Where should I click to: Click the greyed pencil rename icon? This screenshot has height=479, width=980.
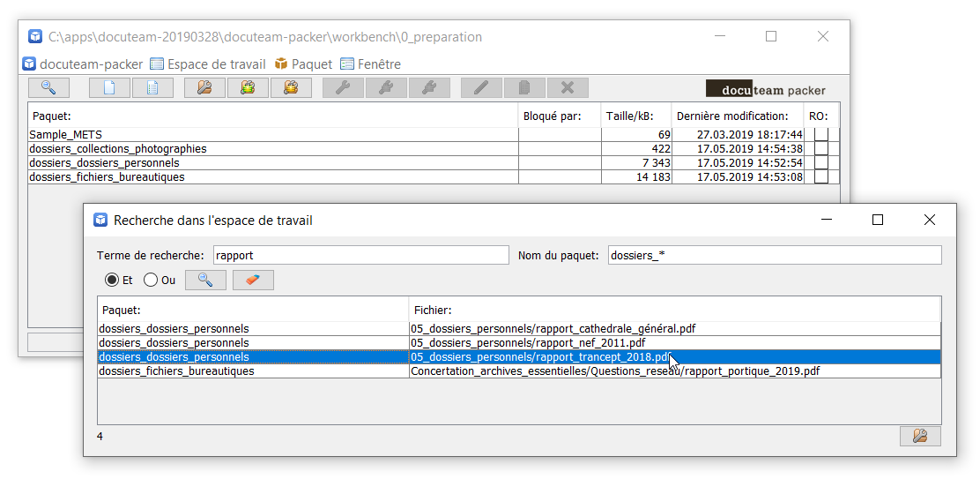(481, 88)
